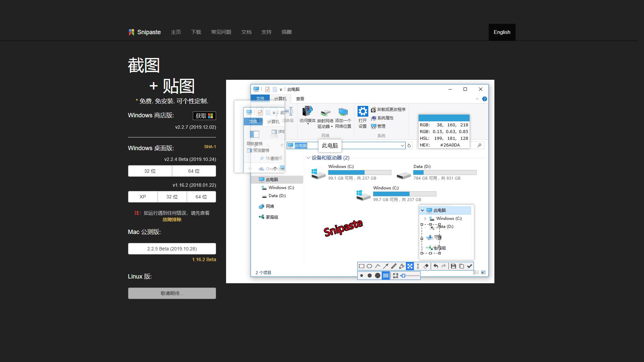Click the save floppy disk icon
The image size is (644, 362).
pos(453,266)
